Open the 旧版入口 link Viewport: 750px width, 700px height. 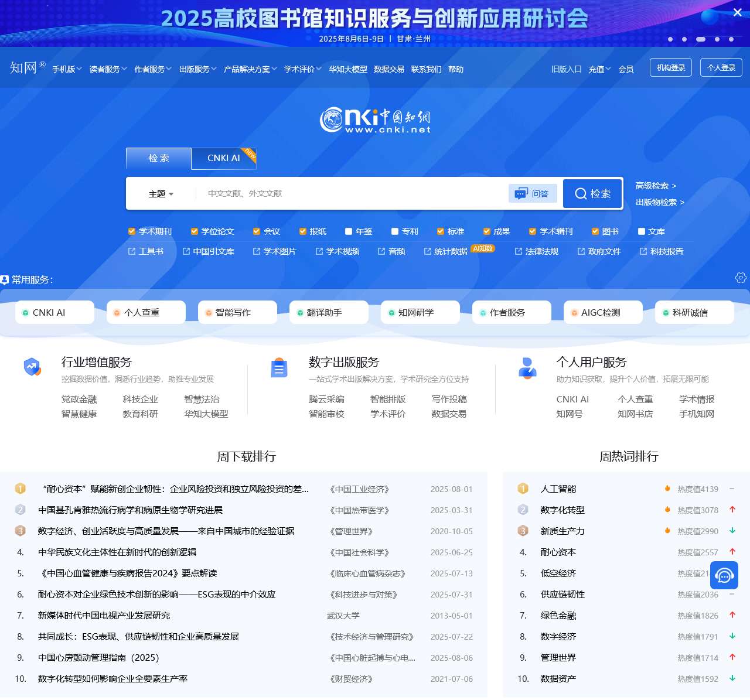[566, 69]
